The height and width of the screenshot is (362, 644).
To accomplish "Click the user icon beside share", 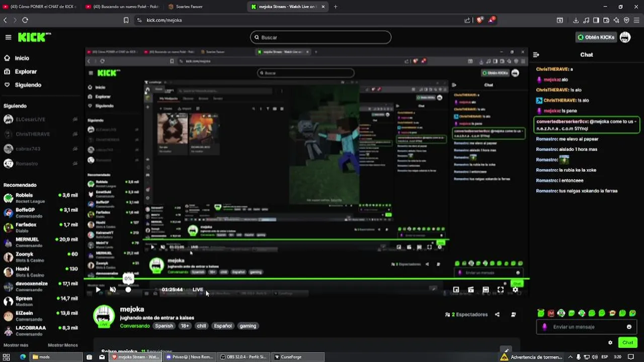I will pyautogui.click(x=513, y=315).
